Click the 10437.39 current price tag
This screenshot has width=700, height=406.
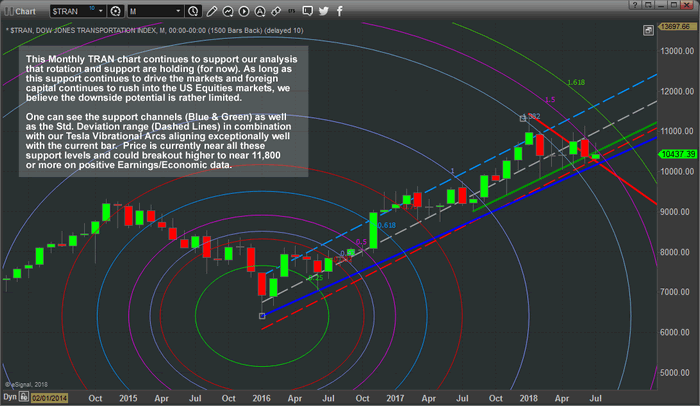point(678,154)
